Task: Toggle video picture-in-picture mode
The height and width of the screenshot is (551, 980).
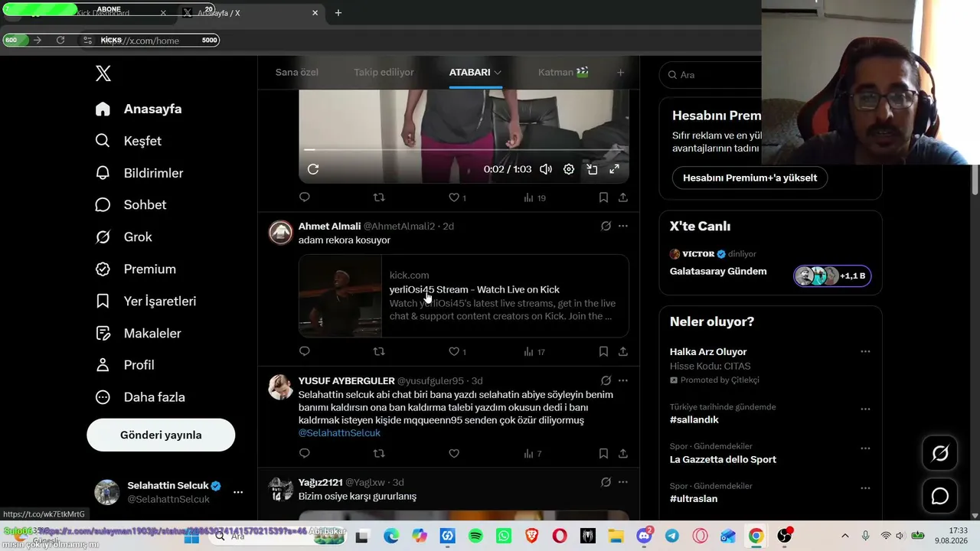Action: (x=592, y=169)
